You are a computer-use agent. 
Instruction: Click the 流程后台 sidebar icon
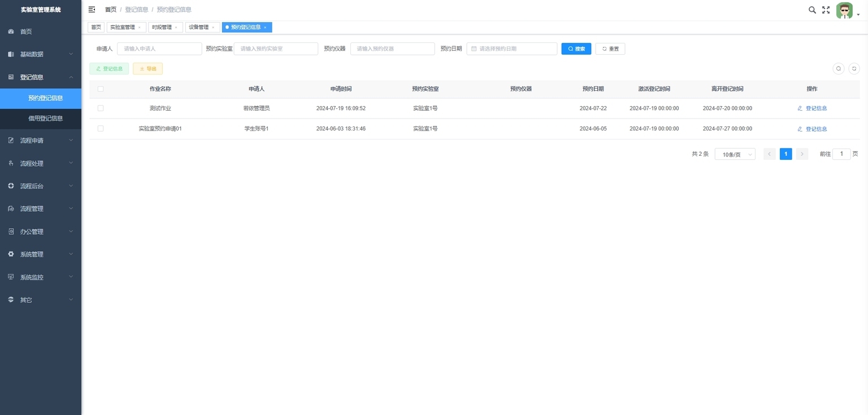click(x=11, y=186)
